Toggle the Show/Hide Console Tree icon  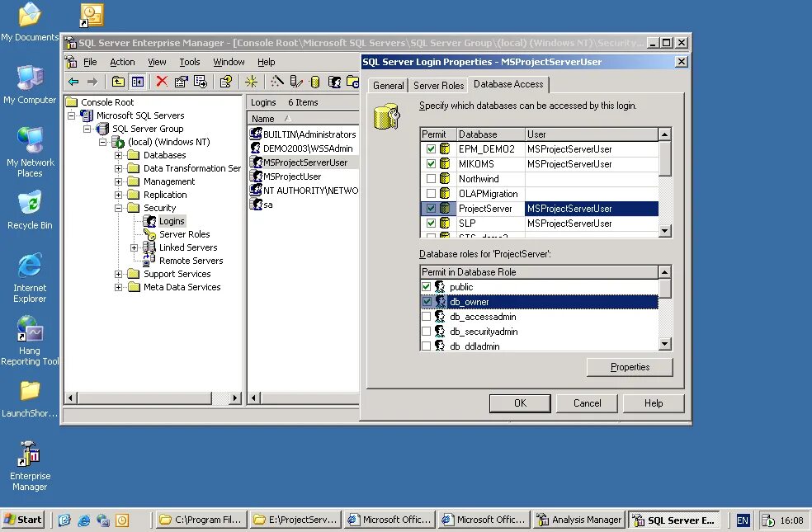tap(137, 82)
